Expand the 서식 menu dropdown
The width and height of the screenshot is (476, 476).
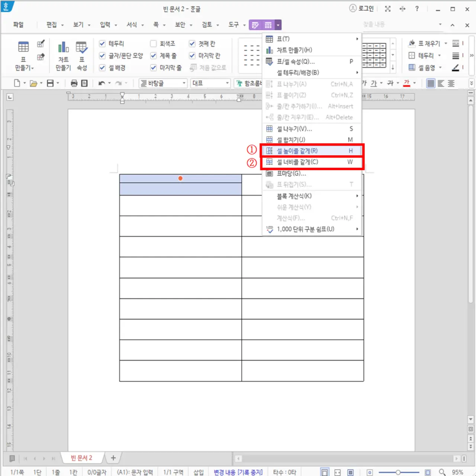(x=142, y=25)
